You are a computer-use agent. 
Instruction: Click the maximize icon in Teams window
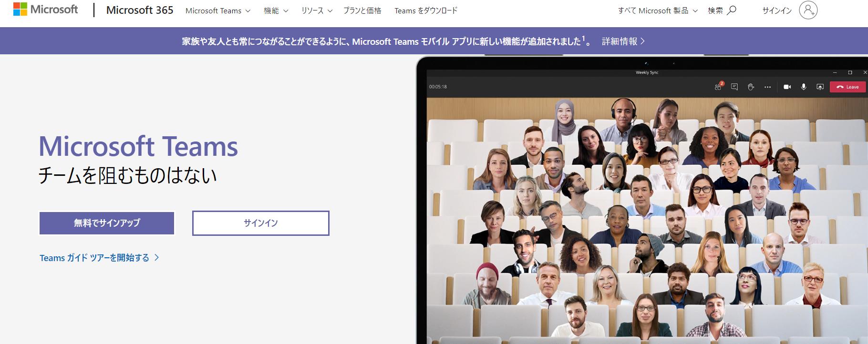(850, 72)
